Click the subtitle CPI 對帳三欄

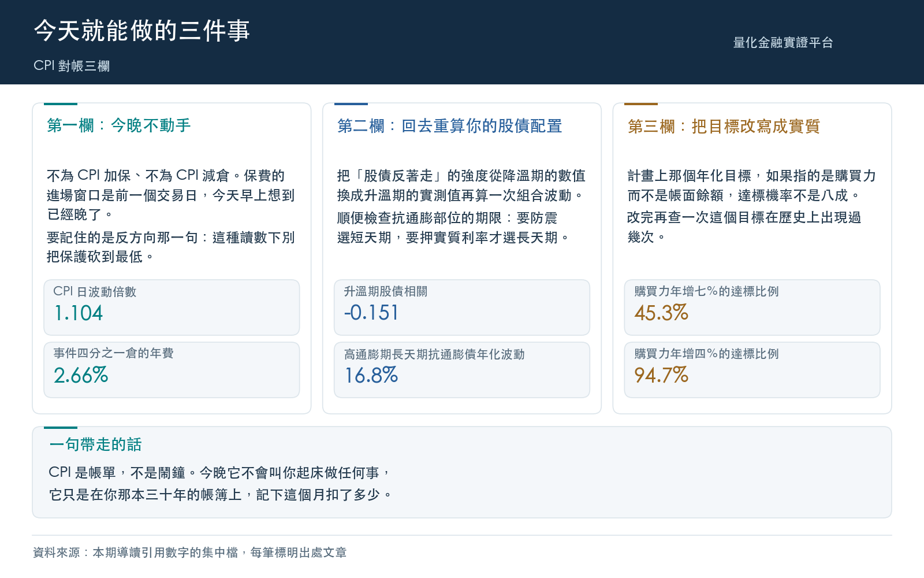click(72, 66)
